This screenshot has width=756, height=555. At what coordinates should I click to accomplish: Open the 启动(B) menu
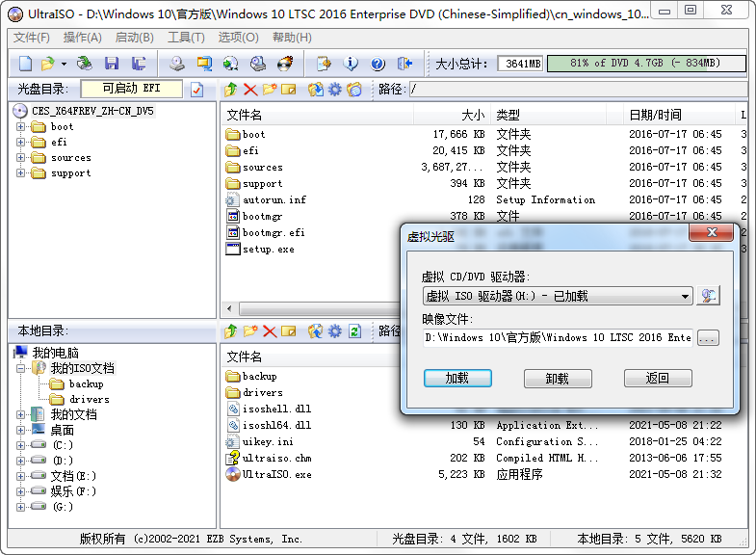[x=135, y=38]
